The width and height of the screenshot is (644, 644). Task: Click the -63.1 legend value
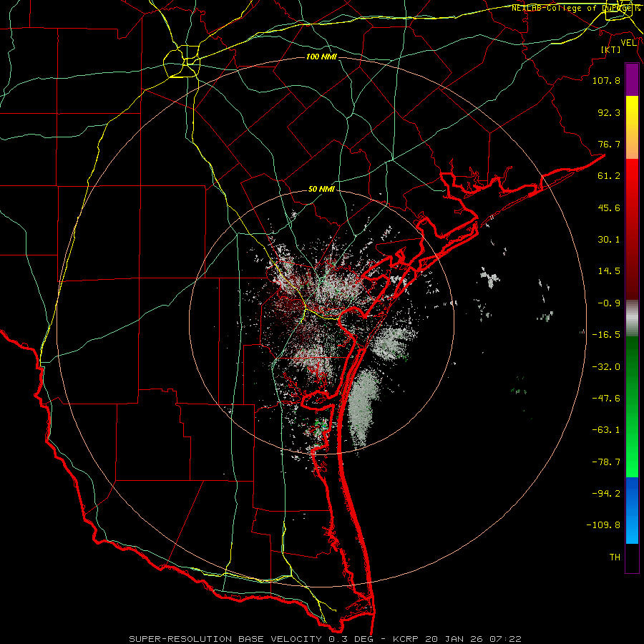tap(606, 430)
